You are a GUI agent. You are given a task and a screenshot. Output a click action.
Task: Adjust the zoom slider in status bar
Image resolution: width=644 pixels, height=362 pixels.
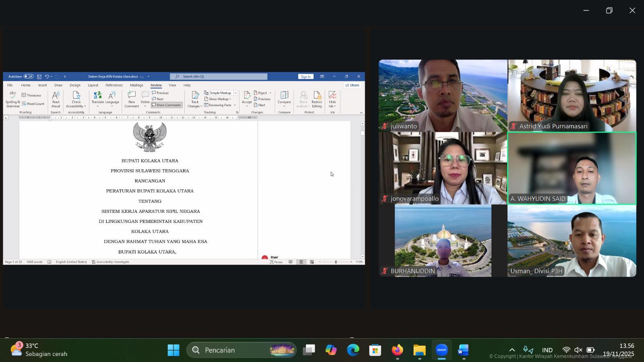coord(335,262)
